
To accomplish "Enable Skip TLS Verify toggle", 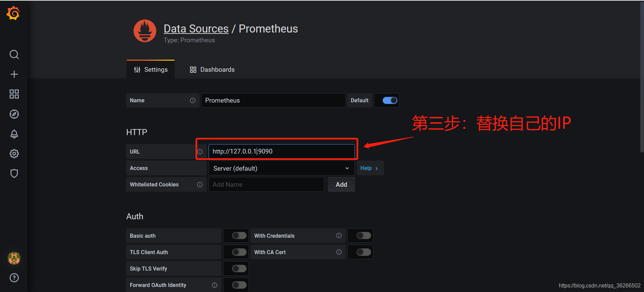I will pos(239,269).
